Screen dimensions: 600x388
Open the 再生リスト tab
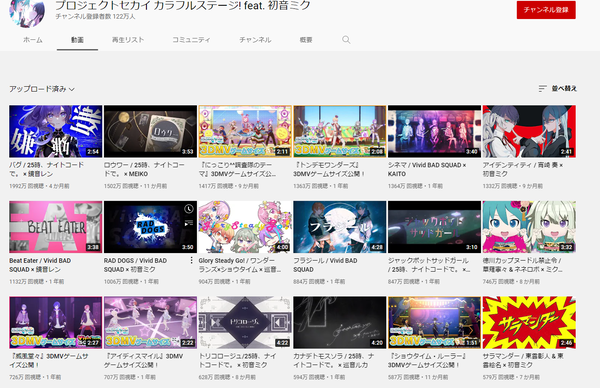pos(128,40)
